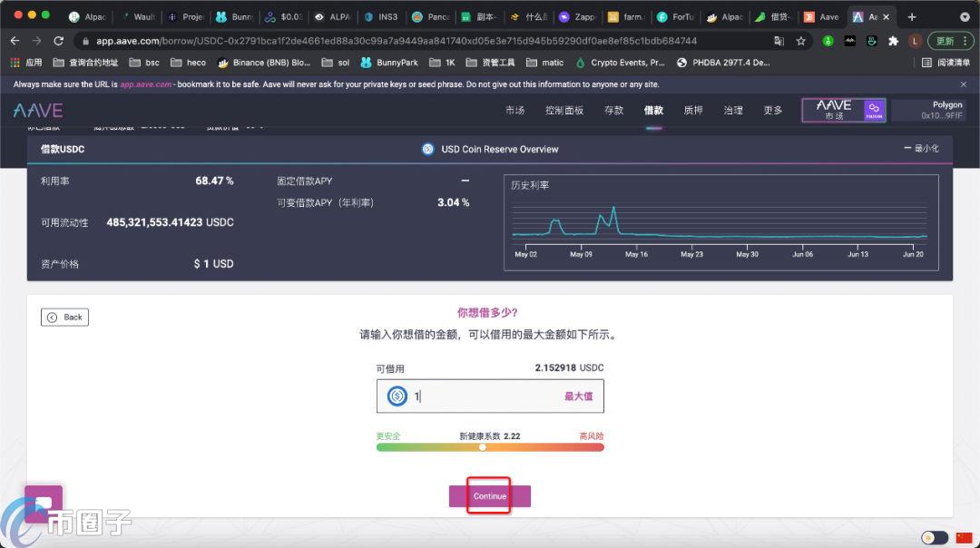Open the 阅读清单 reading list
Viewport: 980px width, 548px height.
[946, 63]
